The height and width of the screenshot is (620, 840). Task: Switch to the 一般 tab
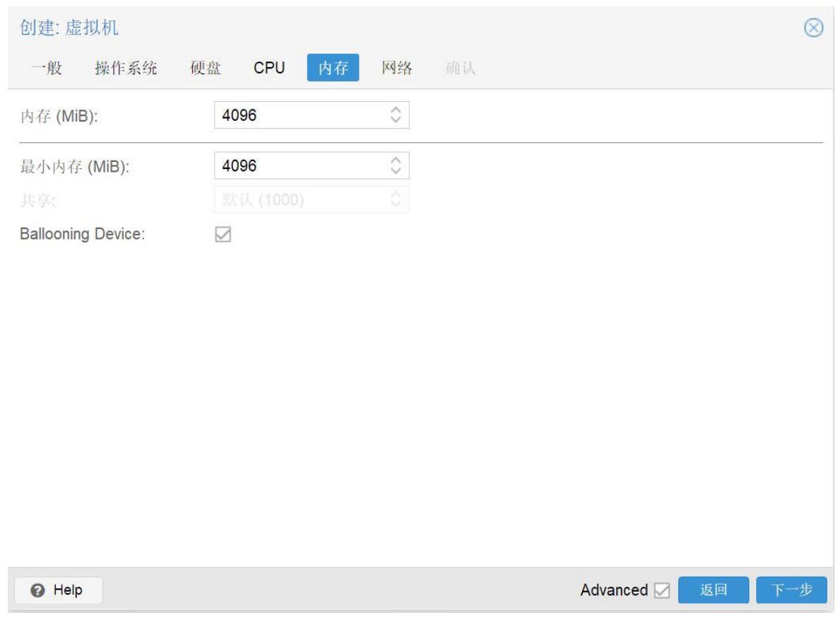[x=47, y=69]
